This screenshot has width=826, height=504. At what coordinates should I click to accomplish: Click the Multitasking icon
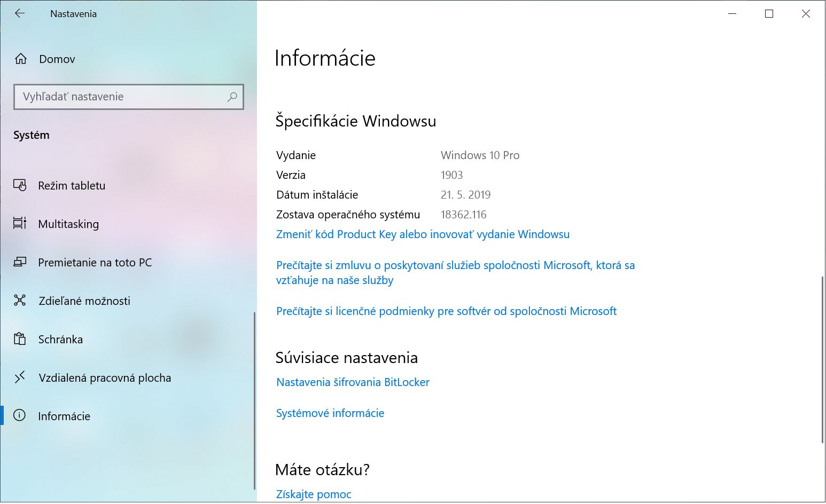point(20,224)
